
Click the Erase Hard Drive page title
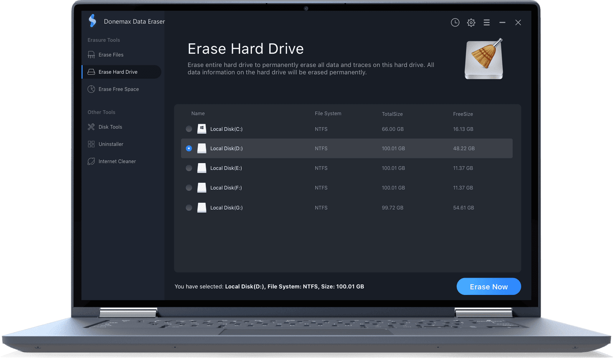(246, 49)
